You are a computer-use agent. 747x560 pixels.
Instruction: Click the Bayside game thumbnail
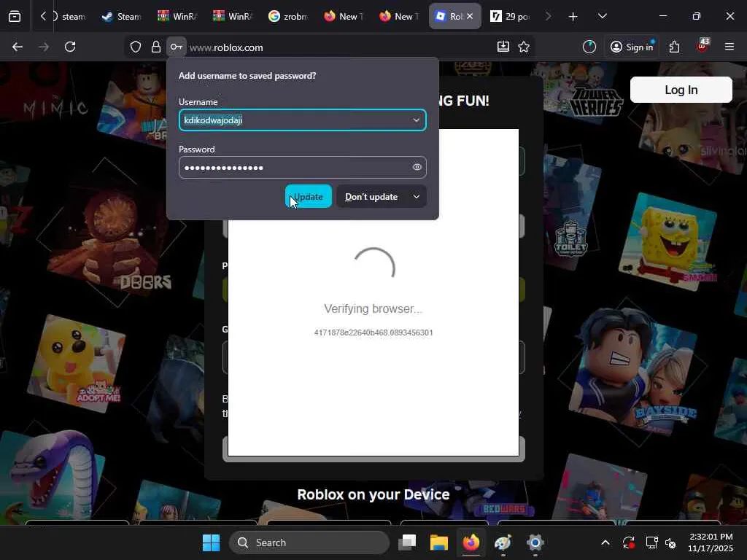point(632,370)
